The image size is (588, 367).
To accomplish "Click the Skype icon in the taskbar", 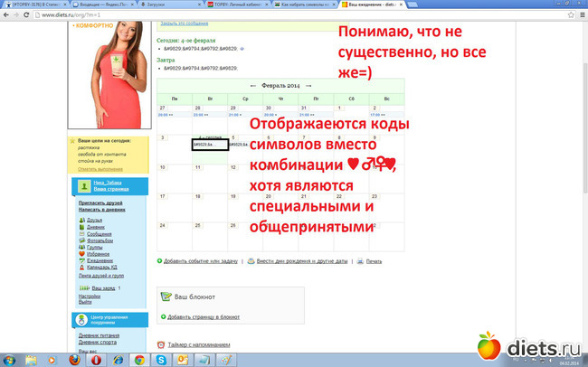I will click(160, 360).
